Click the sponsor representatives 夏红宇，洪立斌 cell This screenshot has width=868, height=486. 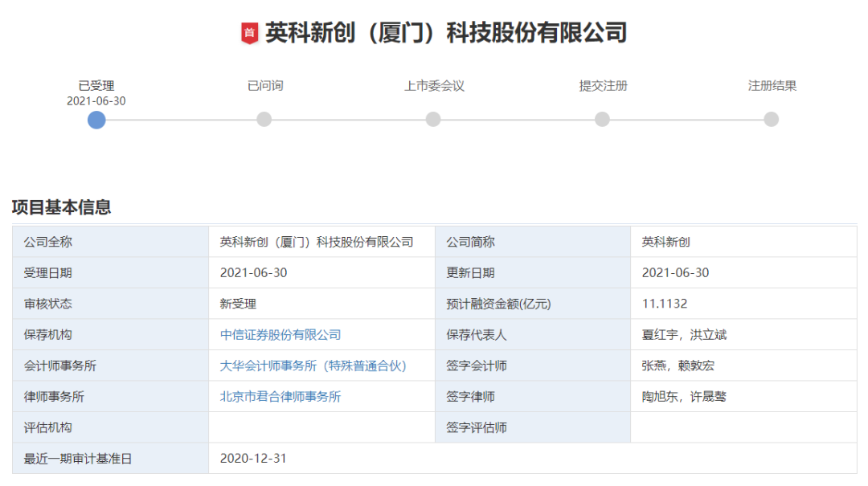[684, 335]
